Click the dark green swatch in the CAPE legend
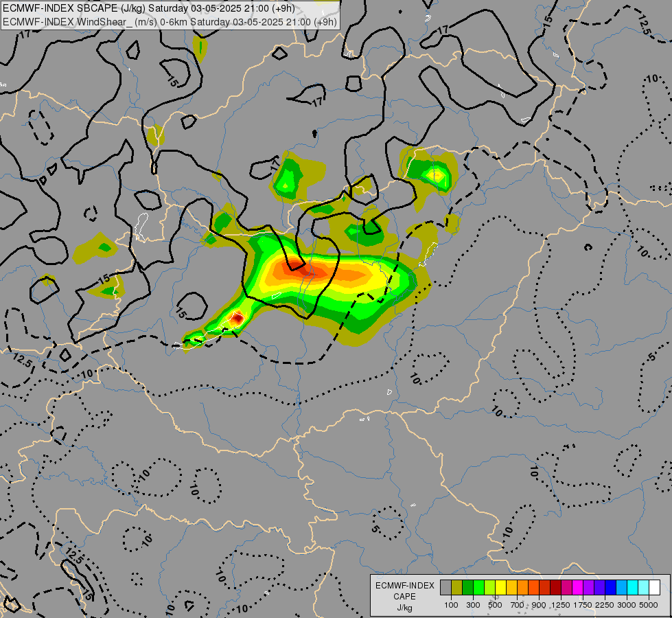 pos(467,587)
